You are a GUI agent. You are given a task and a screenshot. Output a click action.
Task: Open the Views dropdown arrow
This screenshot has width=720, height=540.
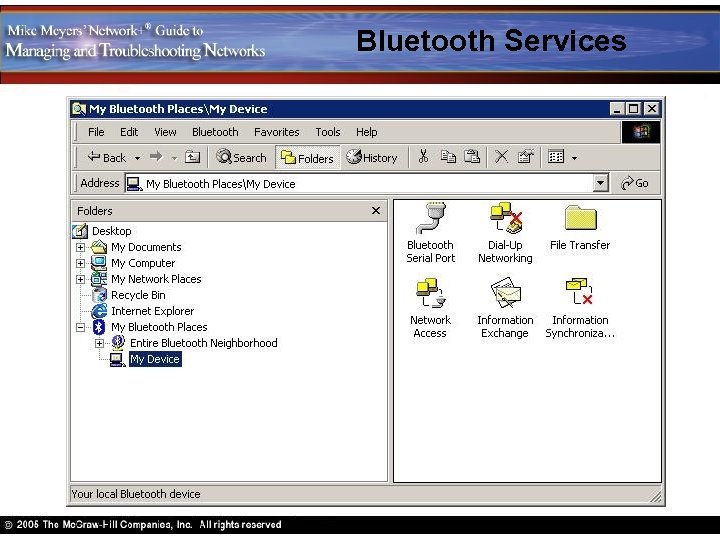coord(574,158)
